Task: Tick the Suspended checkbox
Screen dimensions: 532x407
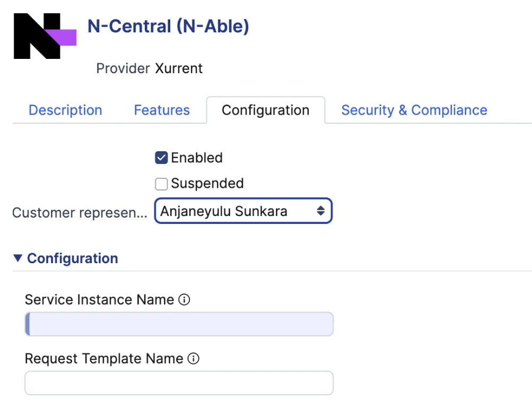Action: (161, 184)
